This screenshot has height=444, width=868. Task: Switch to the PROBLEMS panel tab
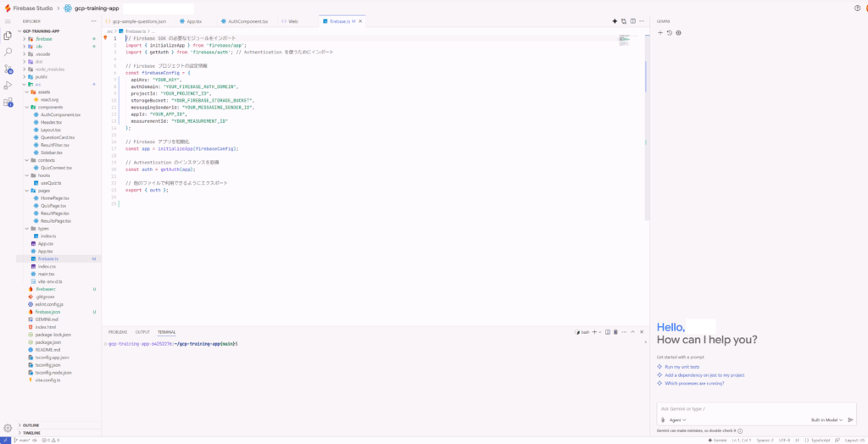click(x=117, y=332)
